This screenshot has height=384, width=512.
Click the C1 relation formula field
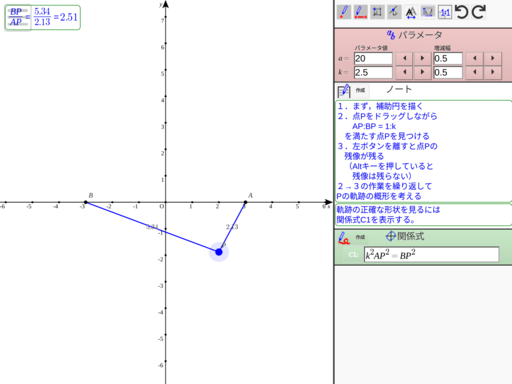click(x=431, y=255)
